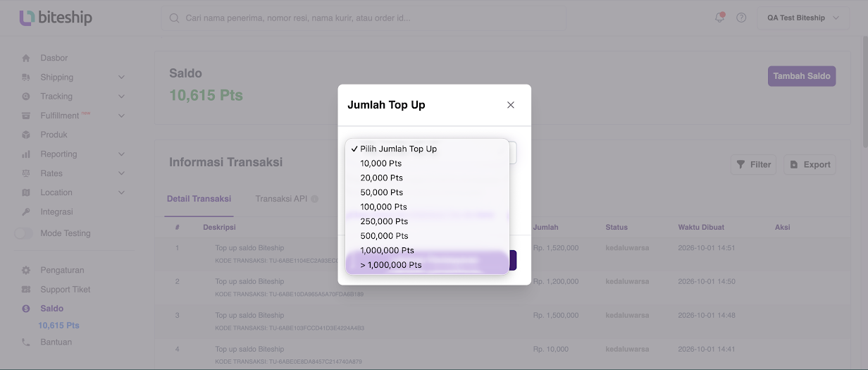Open the QA Test Biteship account dropdown

click(803, 18)
